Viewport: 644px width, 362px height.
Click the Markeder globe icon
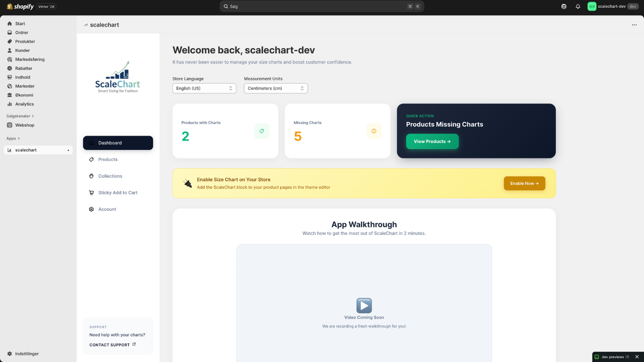tap(10, 86)
